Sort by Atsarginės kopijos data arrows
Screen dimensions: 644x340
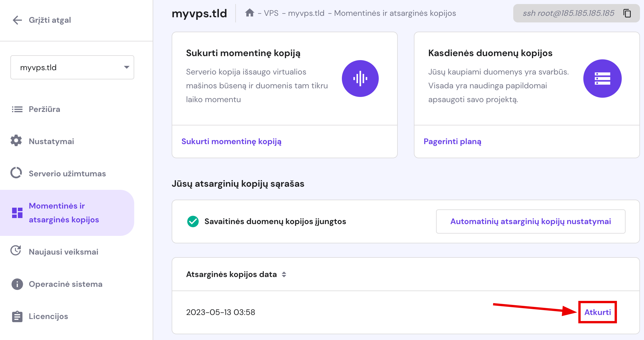(x=284, y=274)
